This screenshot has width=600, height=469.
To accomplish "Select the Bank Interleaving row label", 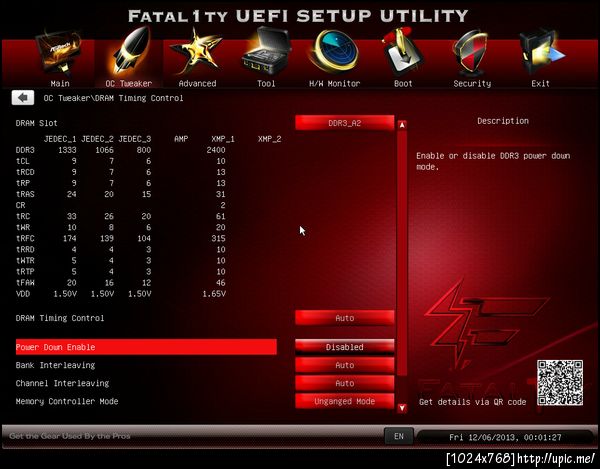I will (x=55, y=365).
